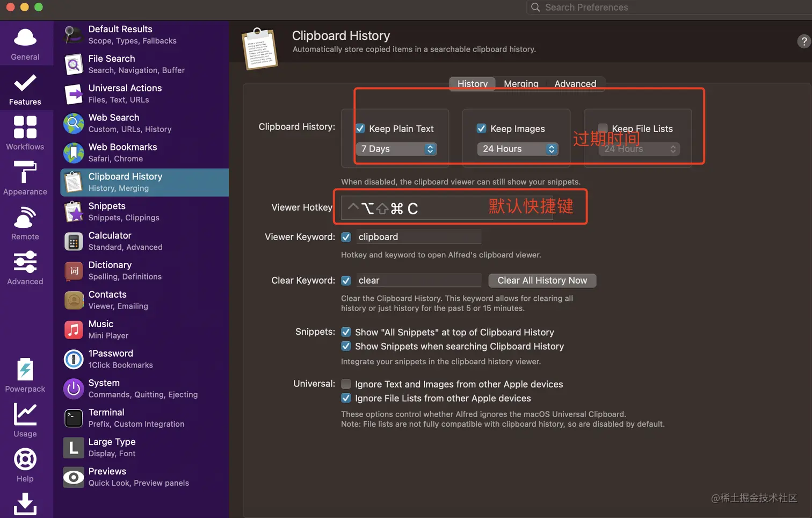The width and height of the screenshot is (812, 518).
Task: Select Dictionary row text
Action: click(x=125, y=271)
